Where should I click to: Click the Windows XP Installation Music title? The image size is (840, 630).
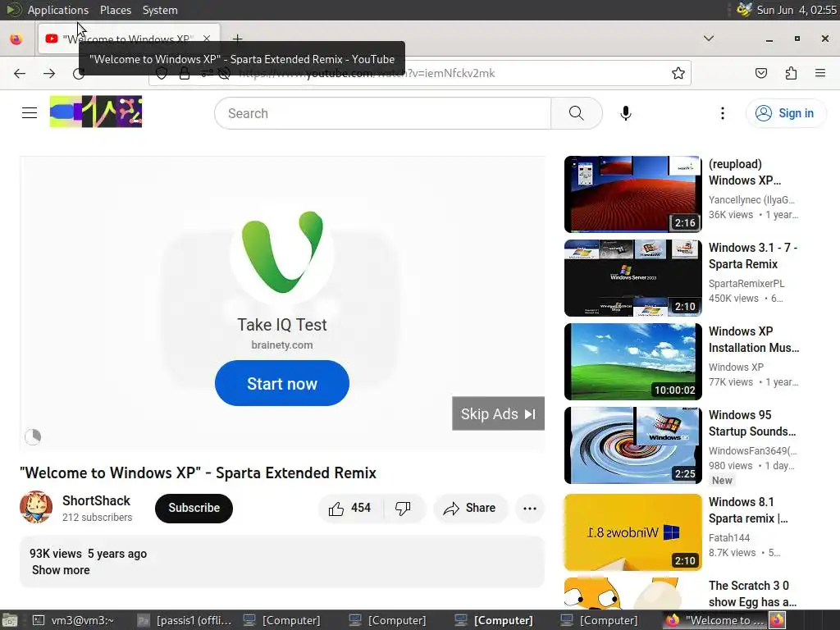click(754, 339)
